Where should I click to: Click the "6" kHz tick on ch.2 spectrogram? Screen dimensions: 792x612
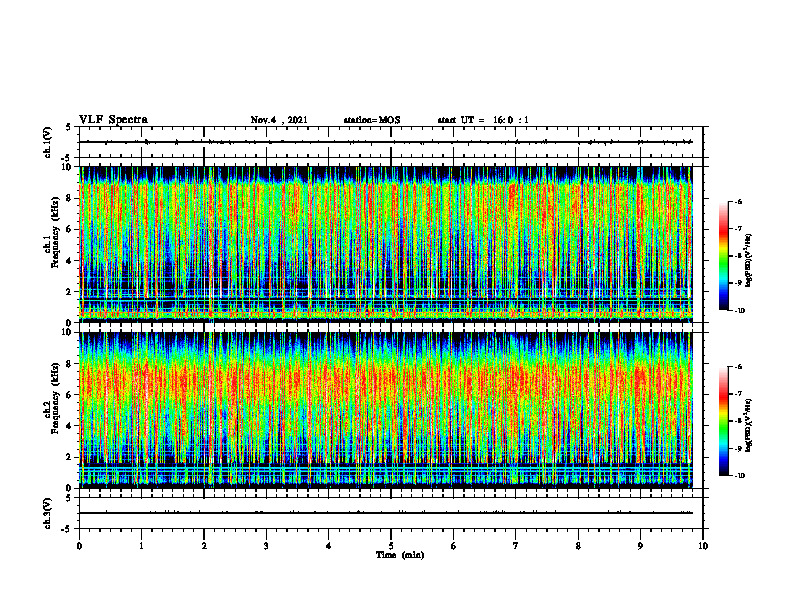69,395
